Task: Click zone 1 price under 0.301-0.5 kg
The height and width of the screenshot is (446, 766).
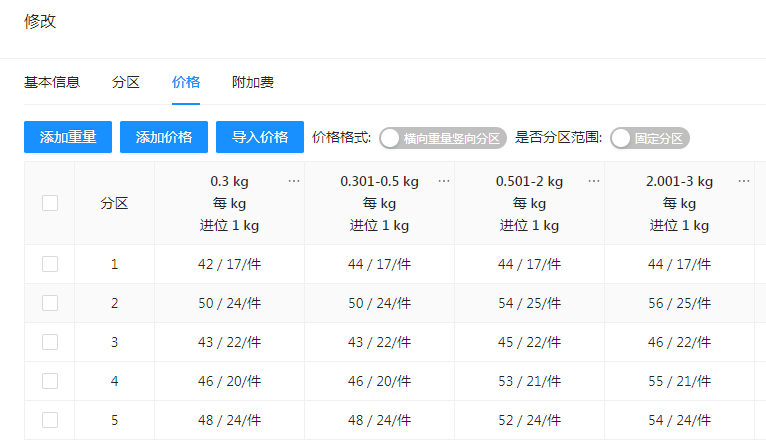Action: click(x=379, y=264)
